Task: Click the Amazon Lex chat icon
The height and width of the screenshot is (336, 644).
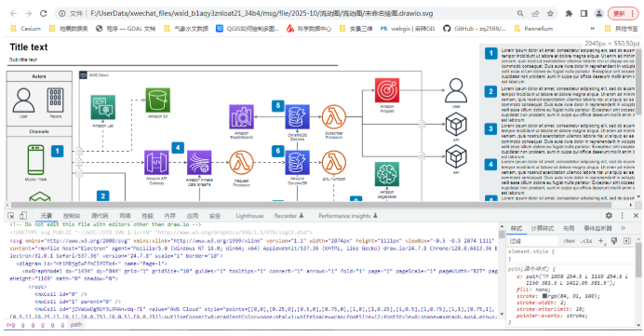Action: point(102,107)
